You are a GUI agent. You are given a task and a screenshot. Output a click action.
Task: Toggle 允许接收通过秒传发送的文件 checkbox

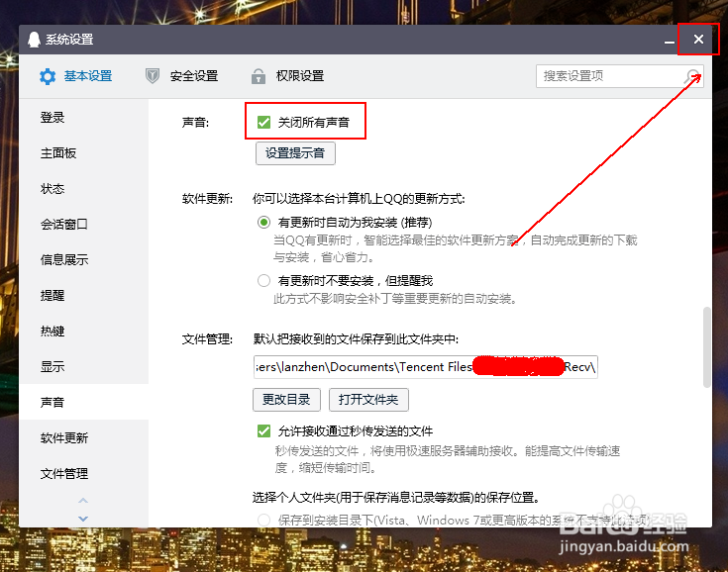click(x=263, y=430)
